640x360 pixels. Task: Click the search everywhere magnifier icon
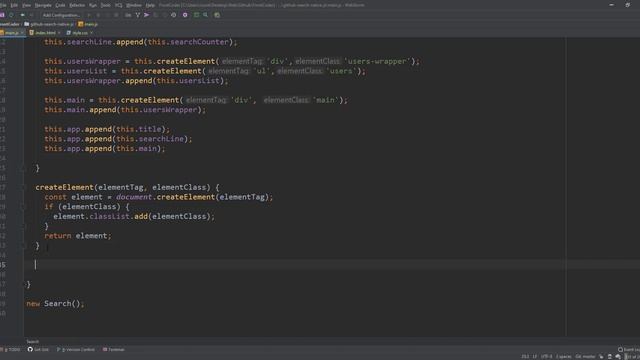point(205,15)
